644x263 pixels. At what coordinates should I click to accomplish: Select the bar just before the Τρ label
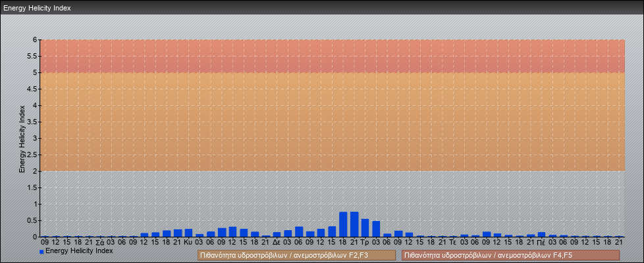tap(354, 224)
